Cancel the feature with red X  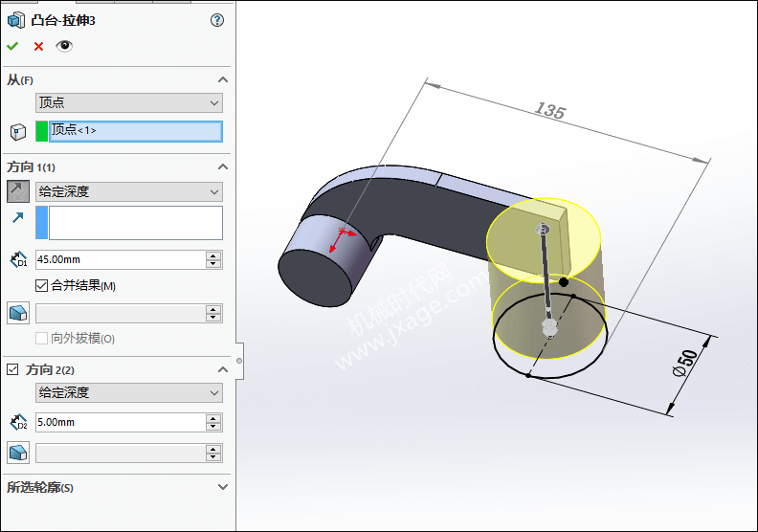38,46
